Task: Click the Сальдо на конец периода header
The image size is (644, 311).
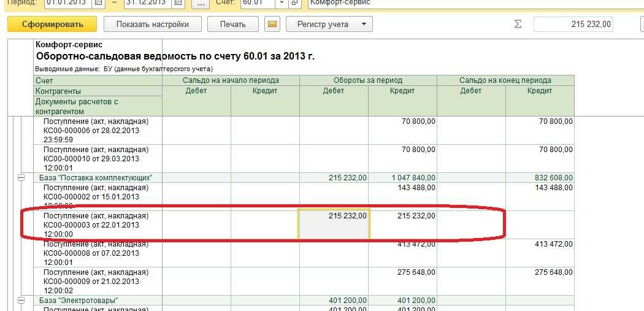Action: pos(505,80)
